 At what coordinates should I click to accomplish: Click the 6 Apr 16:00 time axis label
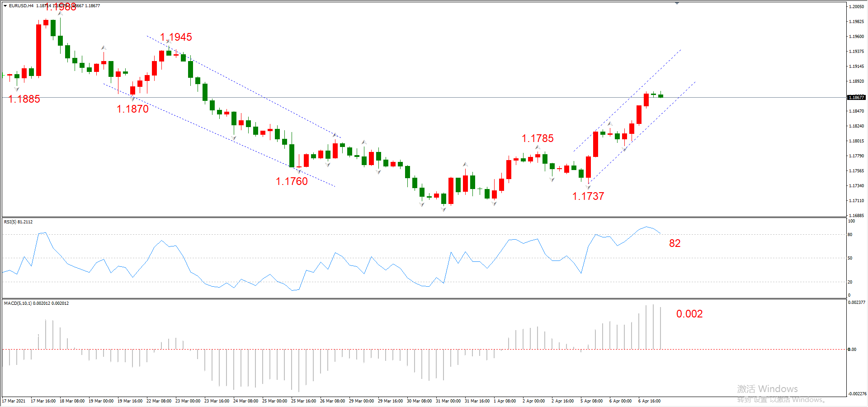[x=649, y=401]
